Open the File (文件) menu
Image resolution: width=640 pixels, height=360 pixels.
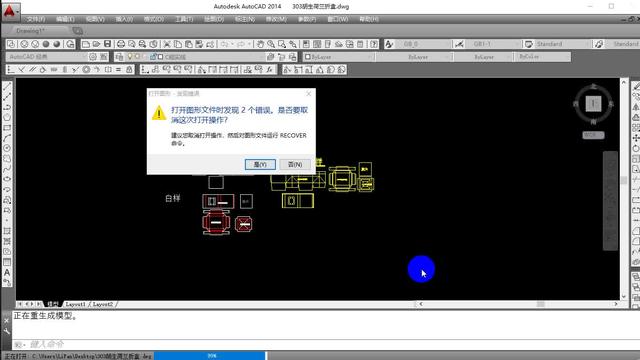pyautogui.click(x=36, y=19)
